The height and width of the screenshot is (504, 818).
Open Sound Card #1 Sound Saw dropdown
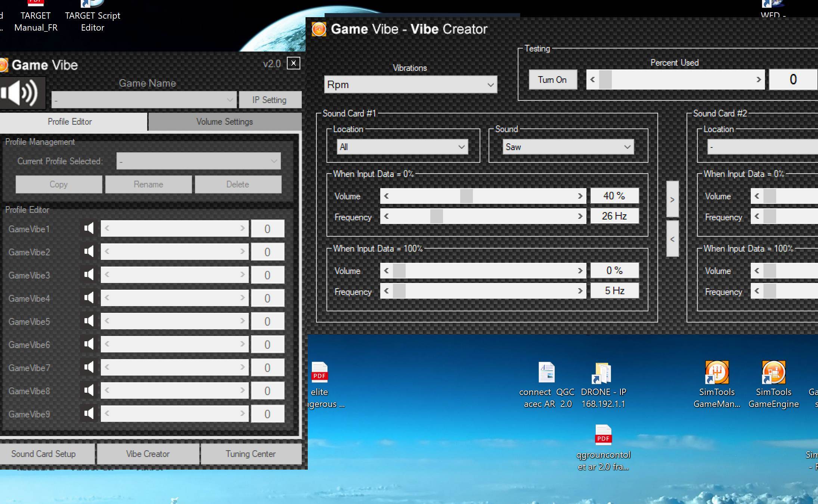[568, 147]
